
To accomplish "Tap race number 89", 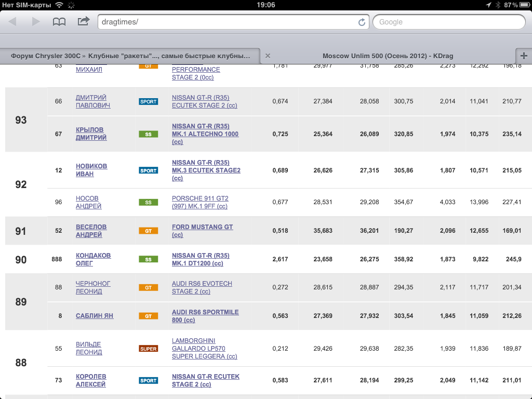I will point(21,302).
